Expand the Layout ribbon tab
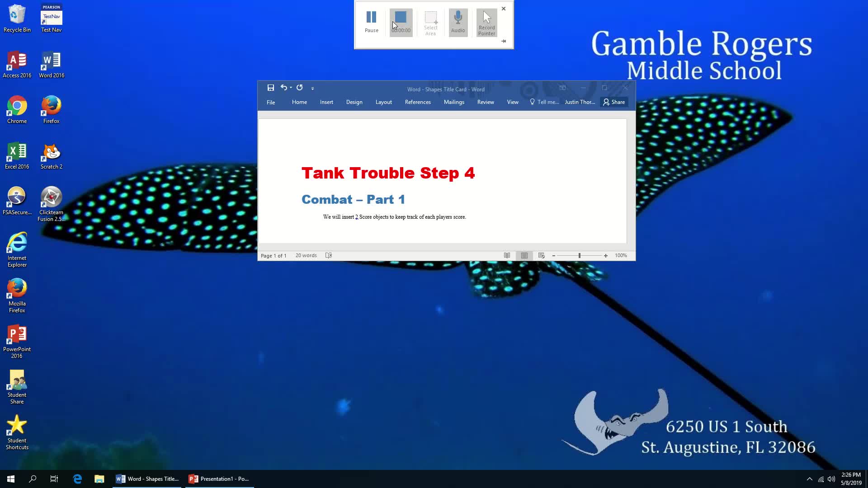Screen dimensions: 868x488 tap(384, 102)
